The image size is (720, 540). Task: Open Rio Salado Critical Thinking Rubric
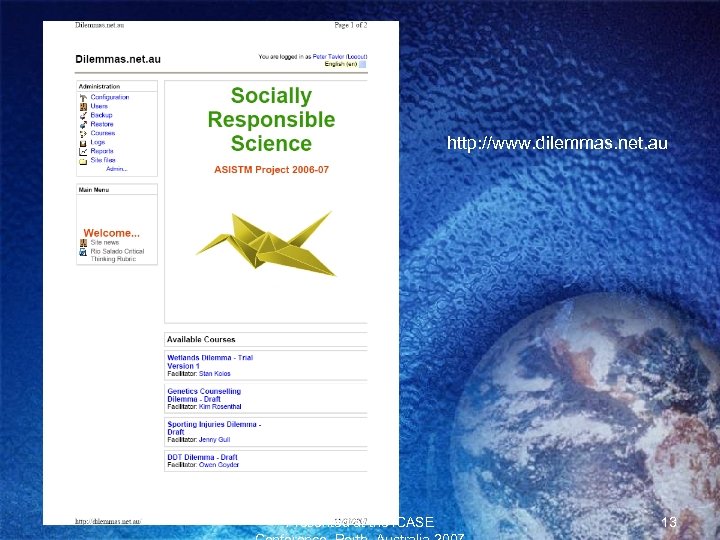(x=117, y=255)
